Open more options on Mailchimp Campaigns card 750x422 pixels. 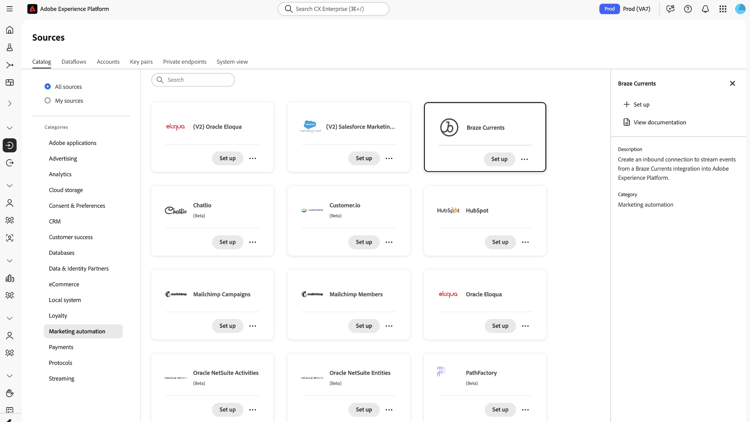253,326
